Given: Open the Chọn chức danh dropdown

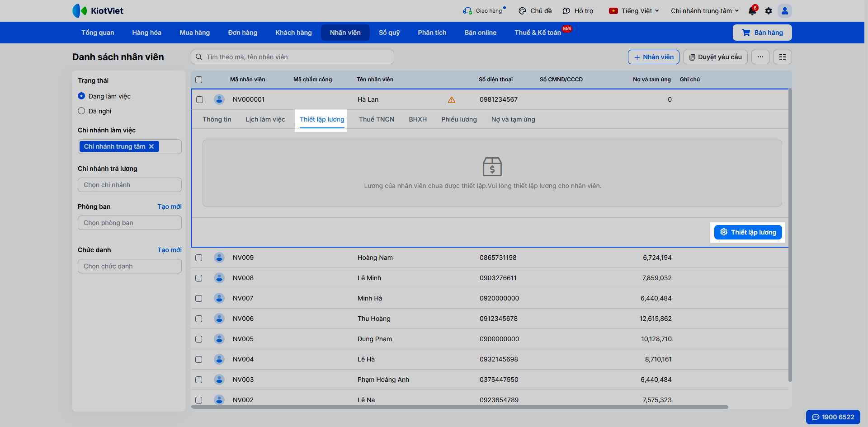Looking at the screenshot, I should pos(130,266).
